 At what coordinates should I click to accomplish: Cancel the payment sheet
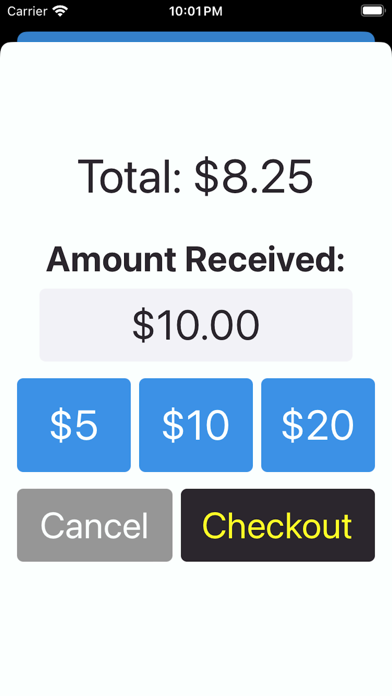(x=95, y=525)
